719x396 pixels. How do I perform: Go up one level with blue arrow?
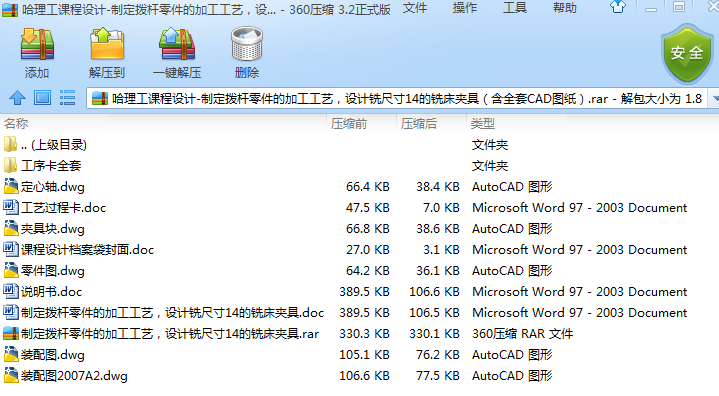click(x=17, y=98)
